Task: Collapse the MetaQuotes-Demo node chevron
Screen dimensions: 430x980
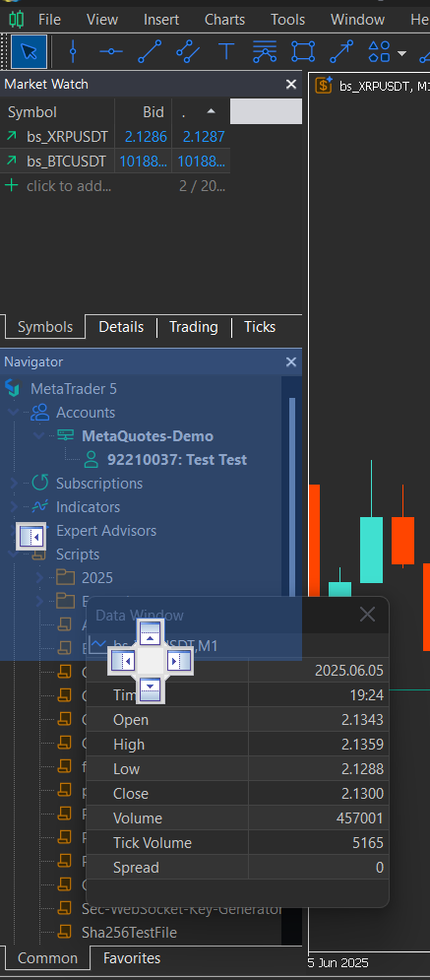Action: (x=38, y=435)
